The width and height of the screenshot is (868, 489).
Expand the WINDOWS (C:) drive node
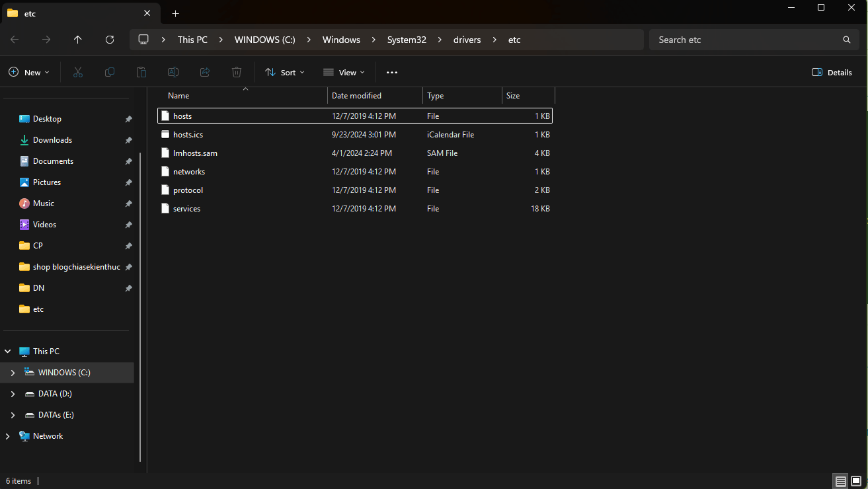13,373
